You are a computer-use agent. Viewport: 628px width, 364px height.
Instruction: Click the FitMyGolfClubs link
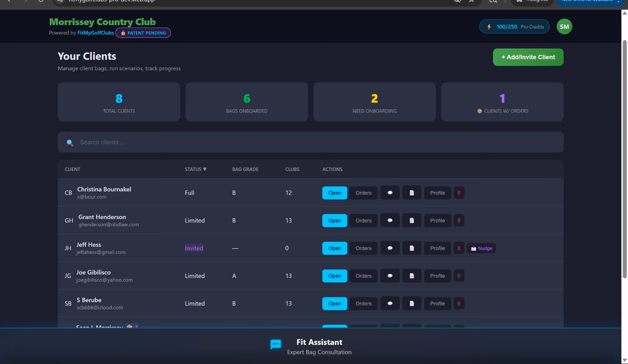click(x=95, y=33)
